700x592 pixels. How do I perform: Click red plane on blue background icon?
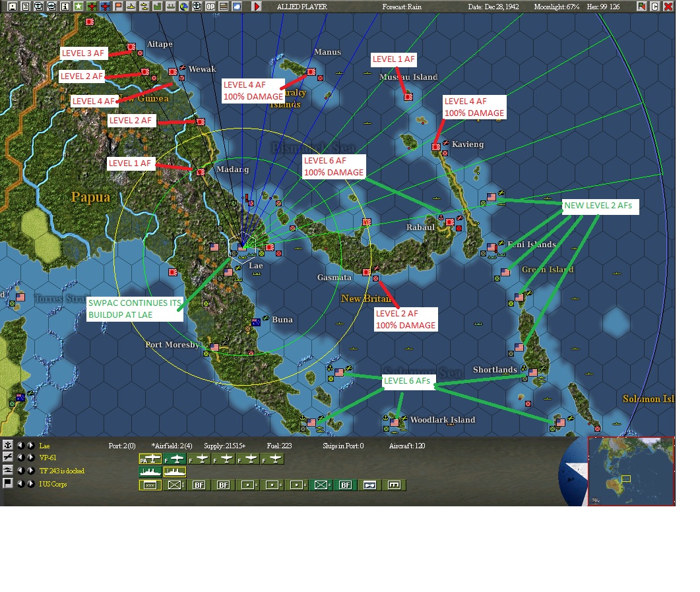tap(105, 6)
